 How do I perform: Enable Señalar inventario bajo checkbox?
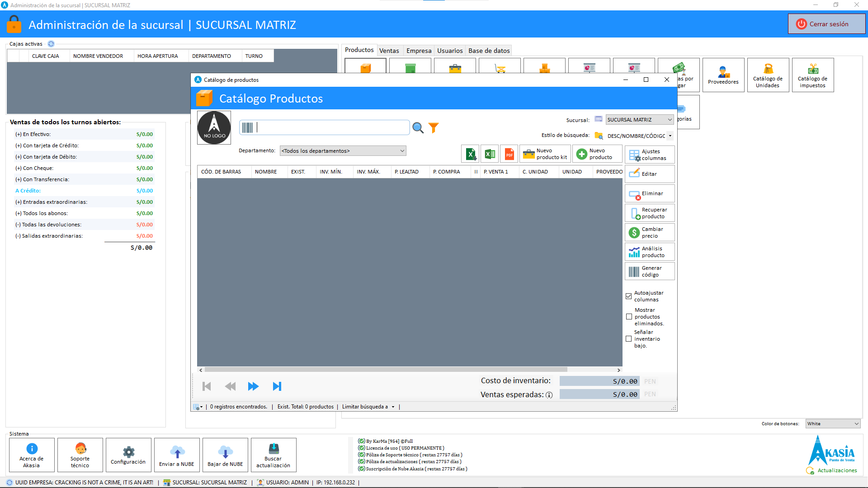628,339
